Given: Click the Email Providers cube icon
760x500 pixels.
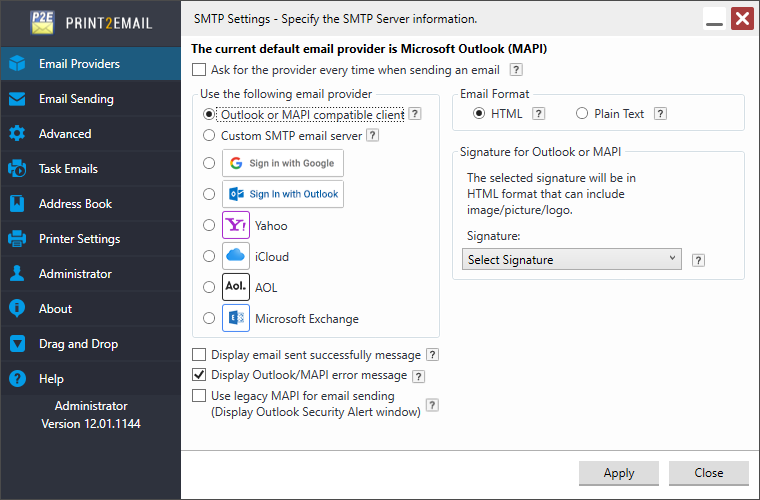Looking at the screenshot, I should [17, 63].
